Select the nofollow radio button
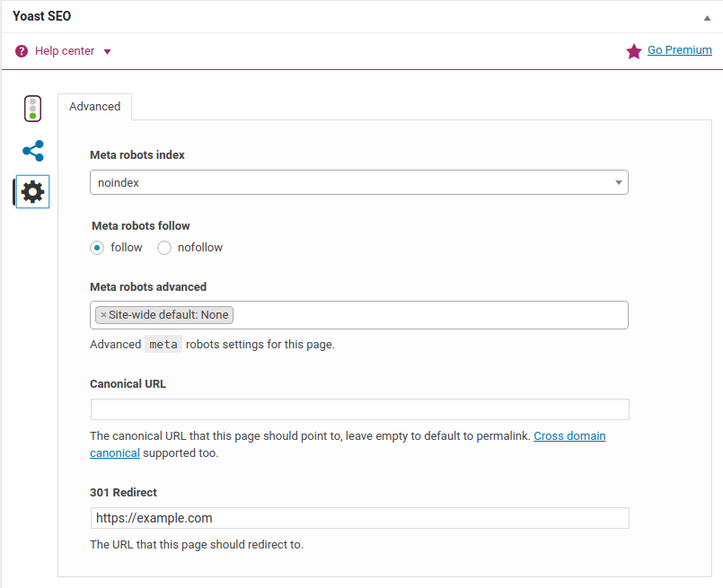Viewport: 723px width, 588px height. click(164, 248)
